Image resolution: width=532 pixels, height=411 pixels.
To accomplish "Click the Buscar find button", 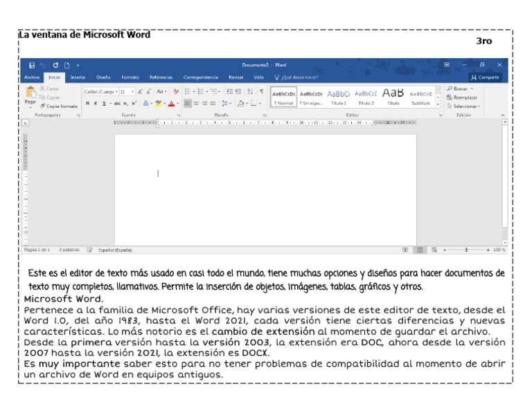I will 460,89.
